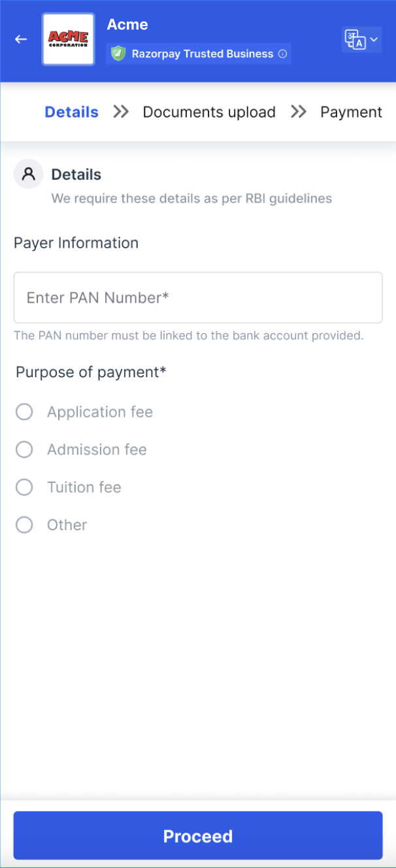Click the green trusted shield icon
This screenshot has height=868, width=396.
click(118, 54)
